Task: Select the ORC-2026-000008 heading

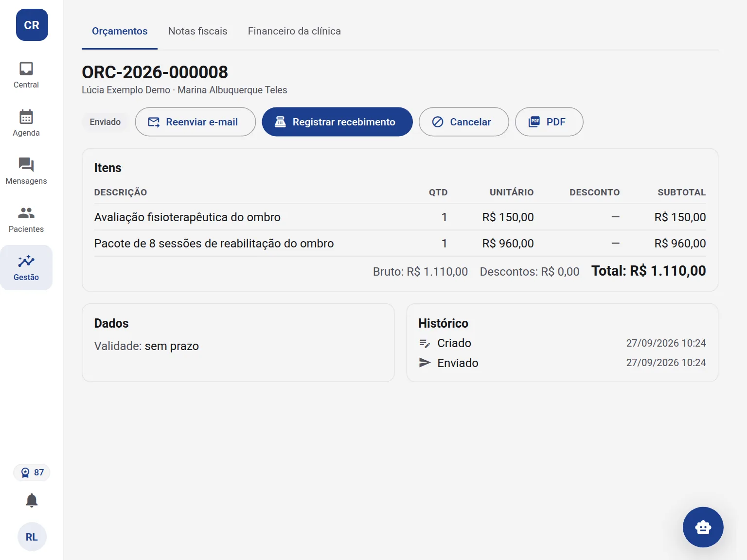Action: pos(155,72)
